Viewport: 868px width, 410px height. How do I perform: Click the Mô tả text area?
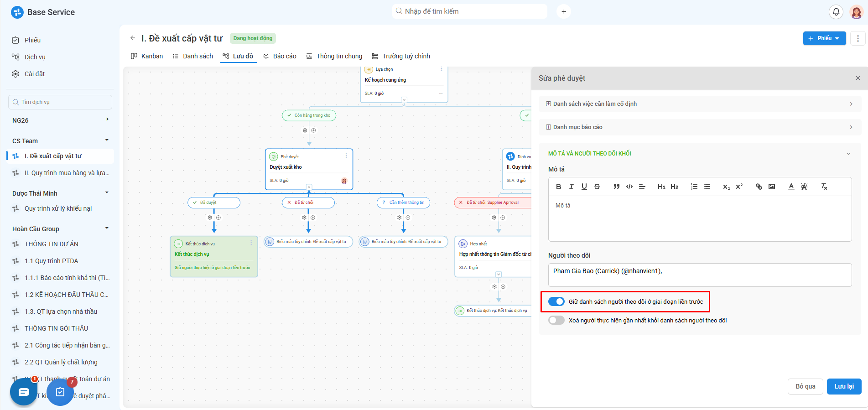click(700, 219)
